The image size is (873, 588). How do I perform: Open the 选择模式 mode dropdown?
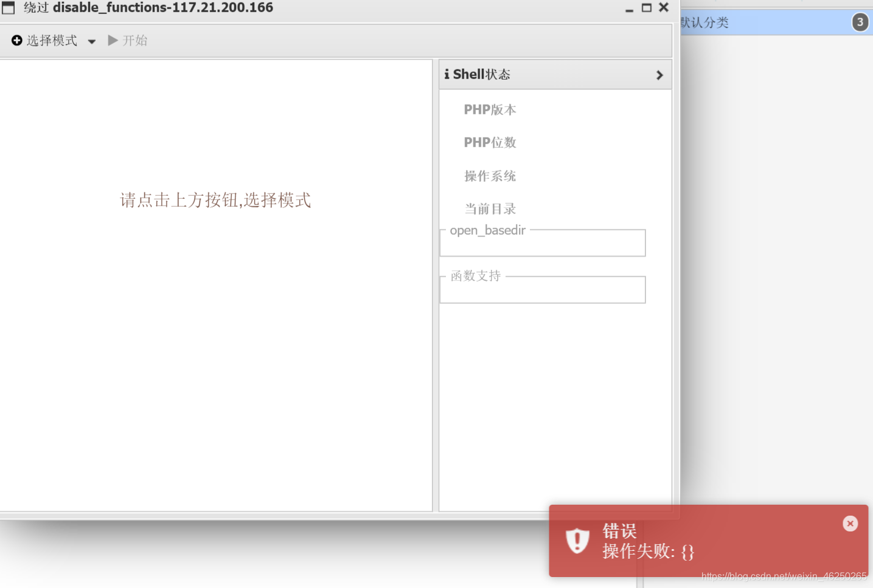(x=54, y=41)
